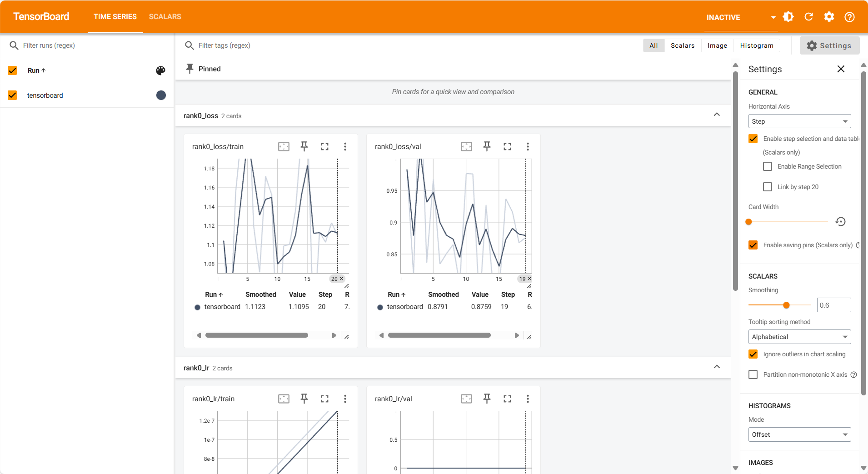Reset card width to default
The image size is (868, 474).
point(841,222)
